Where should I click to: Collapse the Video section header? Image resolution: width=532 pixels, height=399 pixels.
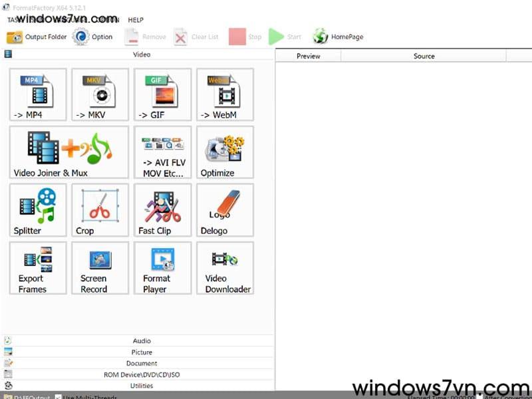tap(141, 55)
